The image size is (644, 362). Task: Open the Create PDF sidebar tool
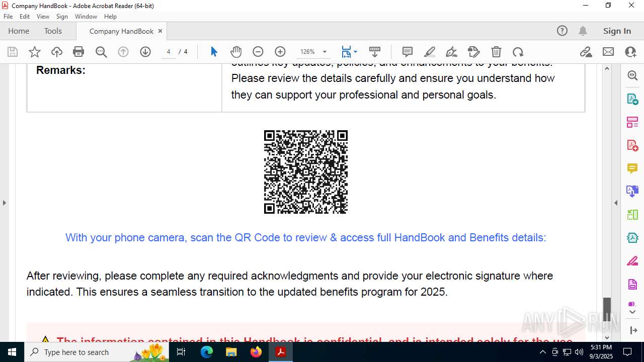click(x=632, y=145)
